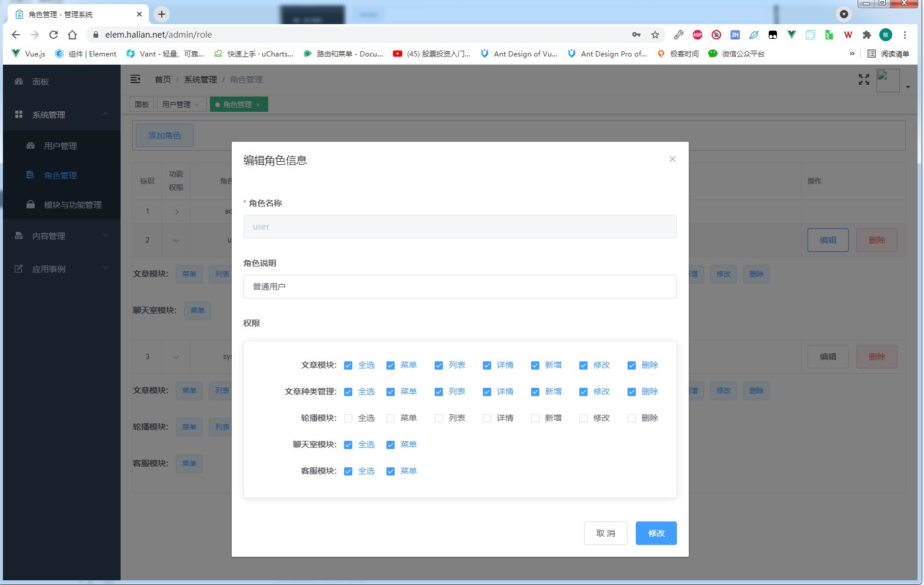The height and width of the screenshot is (585, 924).
Task: Open a new browser tab
Action: point(162,14)
